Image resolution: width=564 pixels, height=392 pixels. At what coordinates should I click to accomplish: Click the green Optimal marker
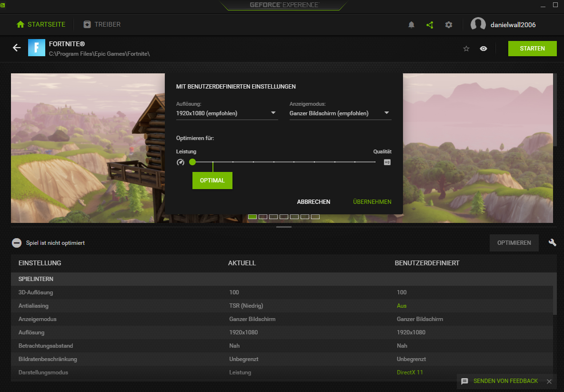tap(212, 180)
